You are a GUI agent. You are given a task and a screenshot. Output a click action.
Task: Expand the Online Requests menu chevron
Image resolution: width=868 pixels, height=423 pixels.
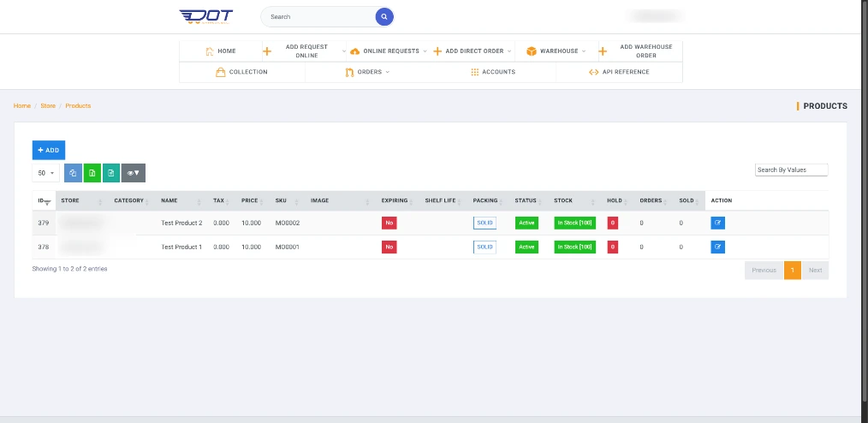pos(425,51)
